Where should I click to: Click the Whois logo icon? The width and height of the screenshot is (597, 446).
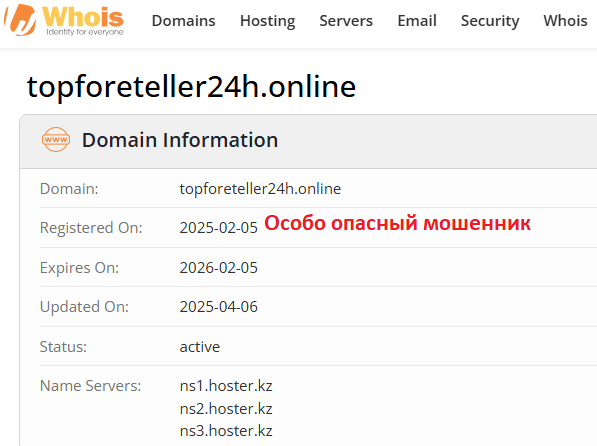[20, 20]
